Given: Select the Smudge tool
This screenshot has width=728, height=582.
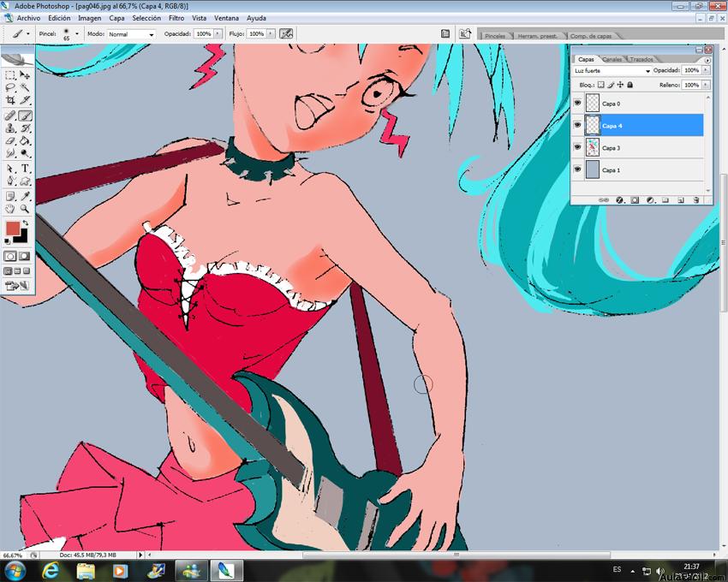Looking at the screenshot, I should pyautogui.click(x=10, y=153).
